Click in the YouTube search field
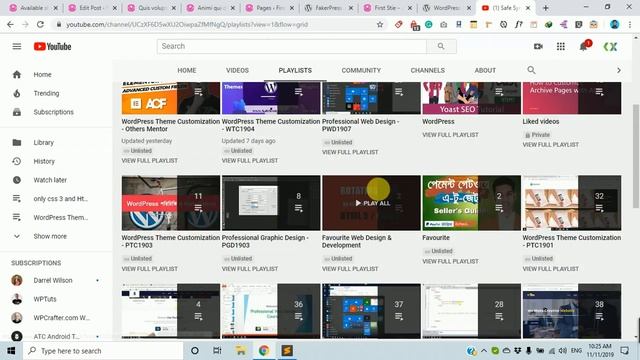 pos(292,46)
